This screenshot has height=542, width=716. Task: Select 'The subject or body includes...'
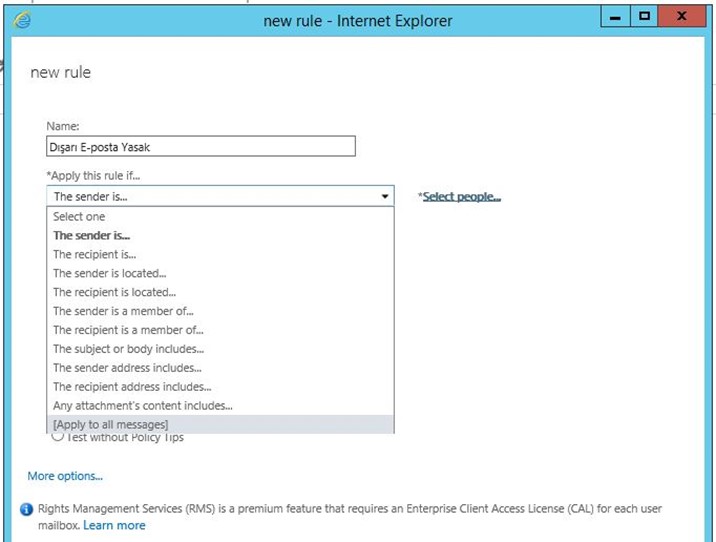pyautogui.click(x=220, y=349)
